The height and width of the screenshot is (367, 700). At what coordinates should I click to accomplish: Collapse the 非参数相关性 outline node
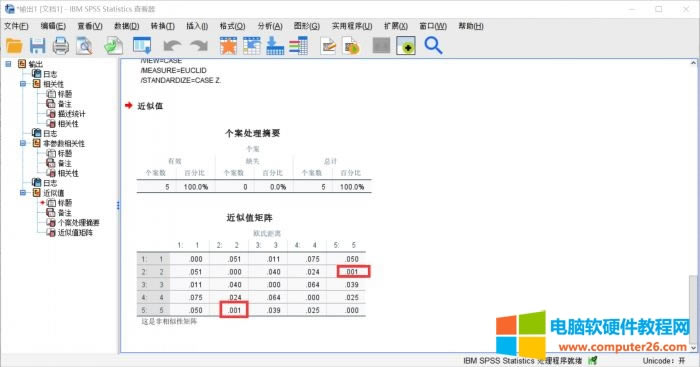(23, 143)
